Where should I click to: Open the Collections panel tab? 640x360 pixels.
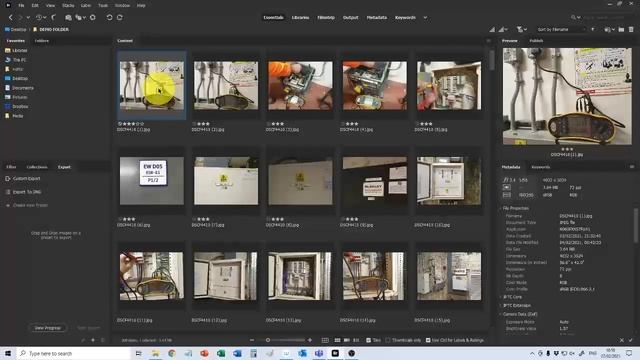pyautogui.click(x=37, y=167)
